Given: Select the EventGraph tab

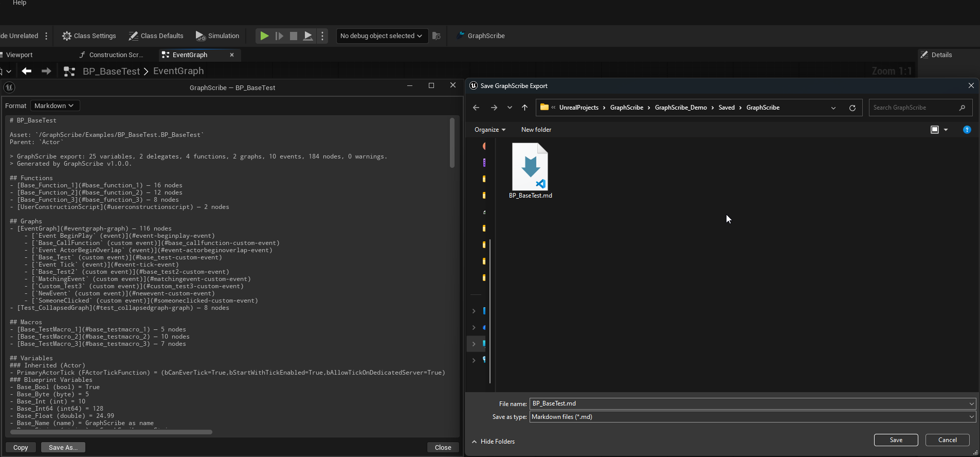Looking at the screenshot, I should pyautogui.click(x=190, y=55).
